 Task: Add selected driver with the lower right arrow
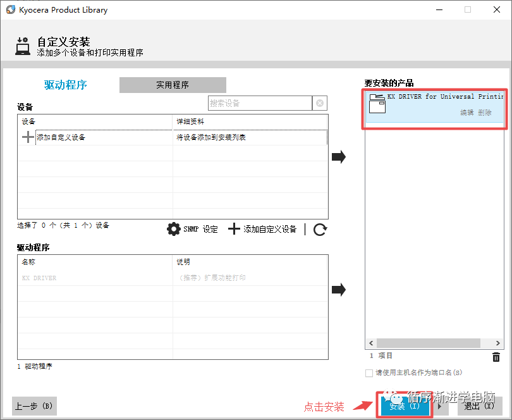tap(339, 290)
